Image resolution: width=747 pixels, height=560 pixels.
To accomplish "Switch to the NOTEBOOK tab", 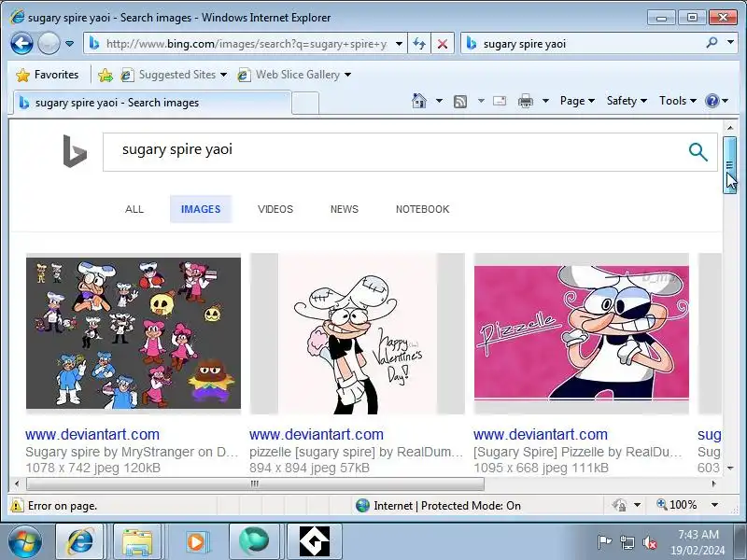I will pos(423,209).
